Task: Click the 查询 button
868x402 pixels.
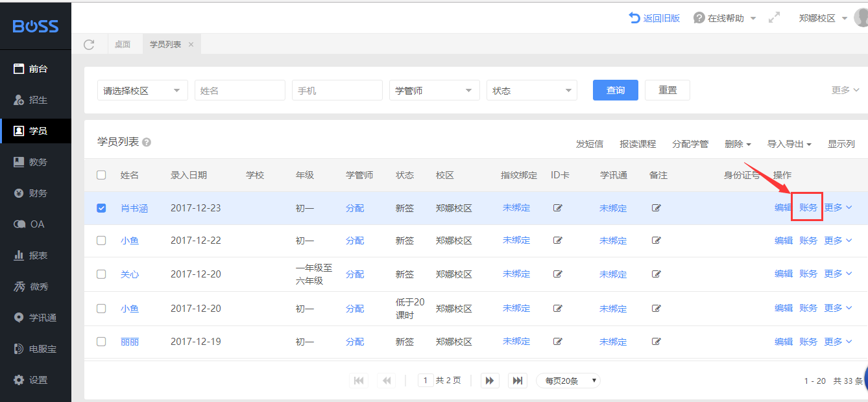Action: (616, 90)
